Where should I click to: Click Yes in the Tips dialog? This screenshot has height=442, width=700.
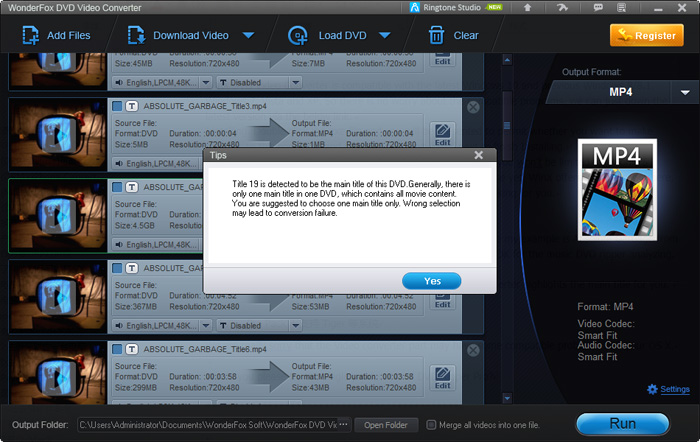point(432,281)
